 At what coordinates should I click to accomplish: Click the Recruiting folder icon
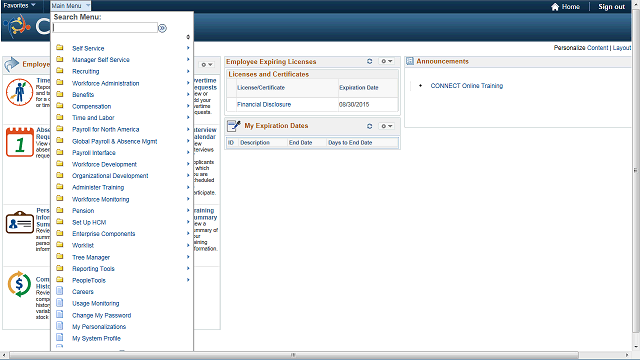click(60, 71)
